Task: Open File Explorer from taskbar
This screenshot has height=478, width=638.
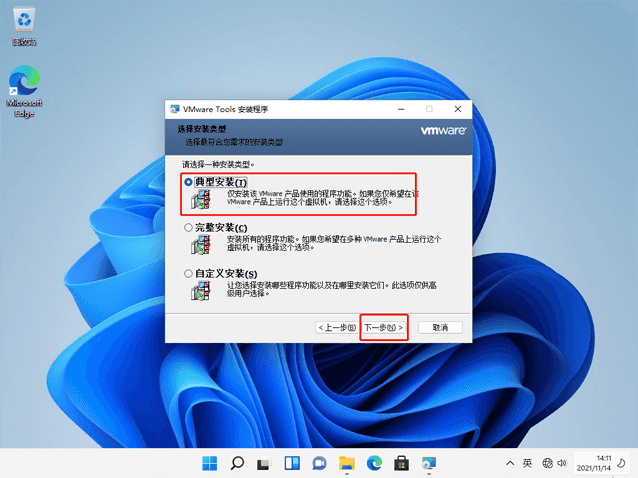Action: pyautogui.click(x=347, y=463)
